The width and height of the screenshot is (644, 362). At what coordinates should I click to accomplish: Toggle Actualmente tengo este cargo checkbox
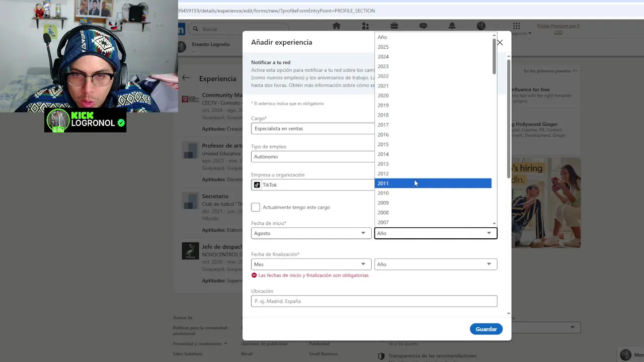(x=256, y=207)
